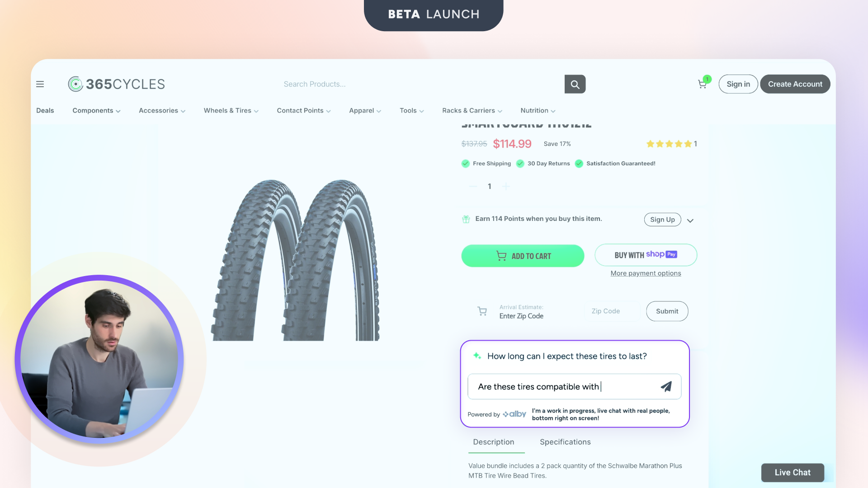
Task: Click Add to Cart
Action: pos(523,256)
